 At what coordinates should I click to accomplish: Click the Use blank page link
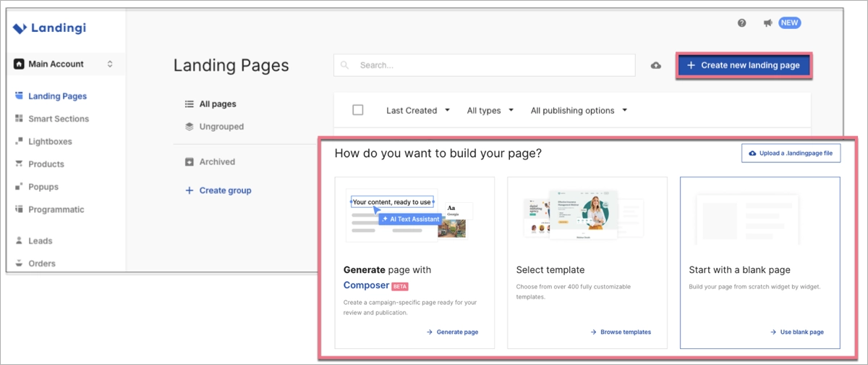click(x=796, y=332)
